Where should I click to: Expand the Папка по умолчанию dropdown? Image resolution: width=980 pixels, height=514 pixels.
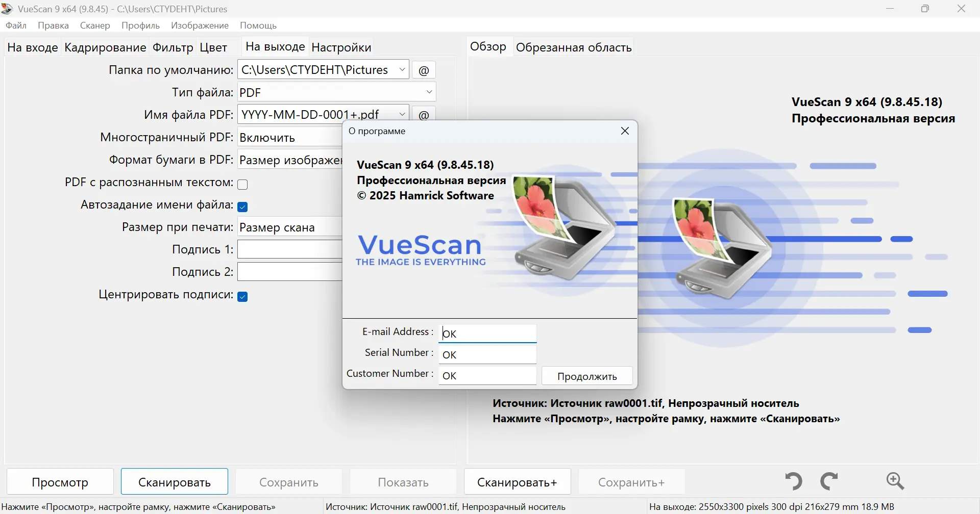pyautogui.click(x=402, y=70)
